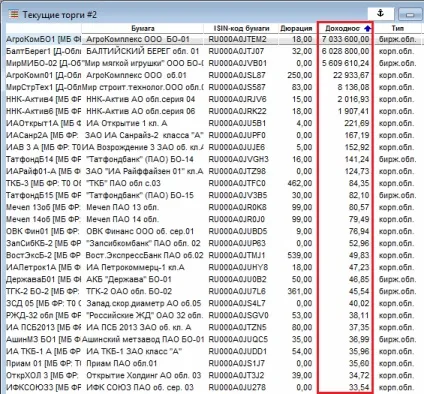Select the ЗапСибКБ-2 row
The image size is (424, 394).
213,243
